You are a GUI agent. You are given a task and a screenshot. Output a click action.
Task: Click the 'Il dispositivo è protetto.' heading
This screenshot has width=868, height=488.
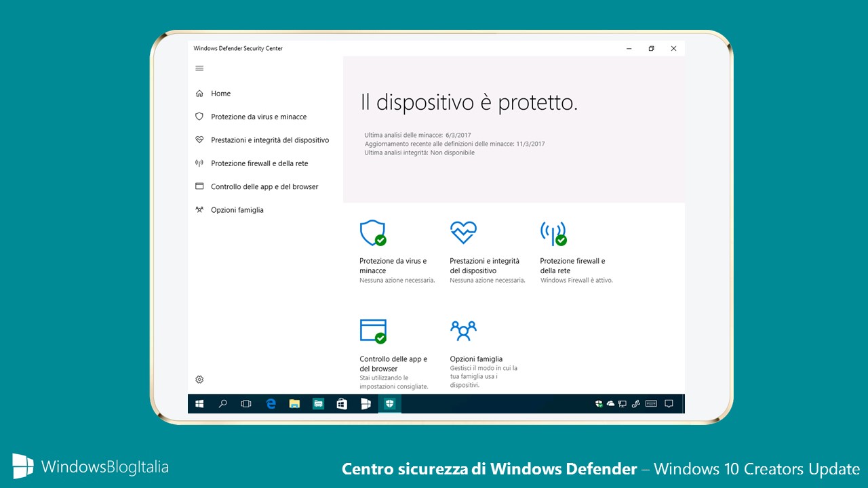[469, 102]
